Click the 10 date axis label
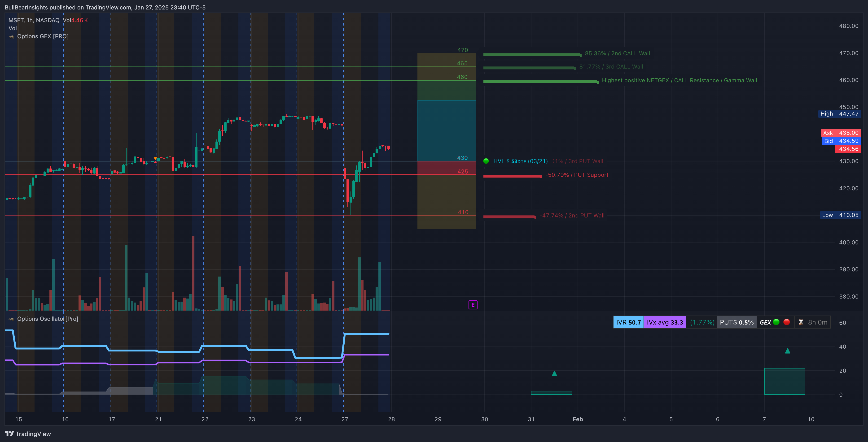The width and height of the screenshot is (868, 442). (811, 419)
